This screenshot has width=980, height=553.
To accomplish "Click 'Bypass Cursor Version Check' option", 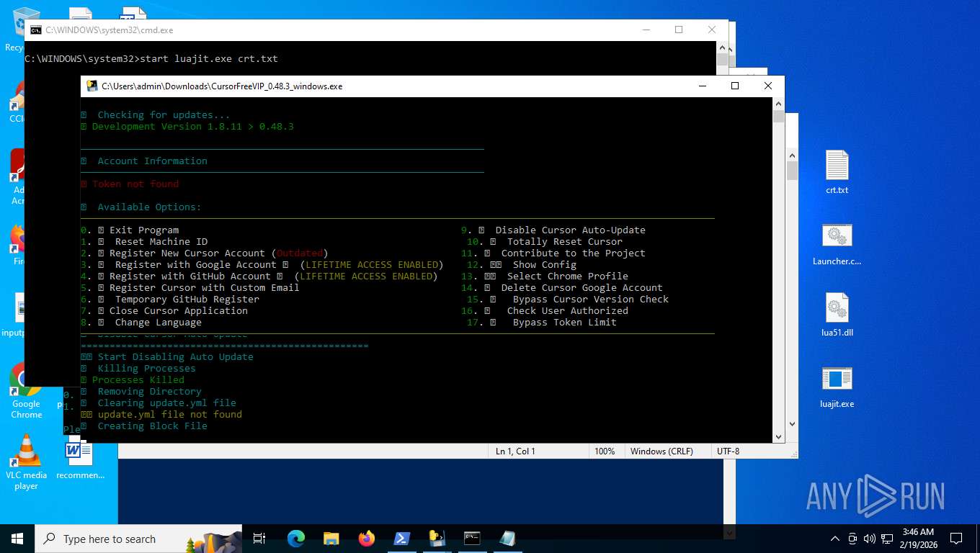I will pyautogui.click(x=590, y=300).
